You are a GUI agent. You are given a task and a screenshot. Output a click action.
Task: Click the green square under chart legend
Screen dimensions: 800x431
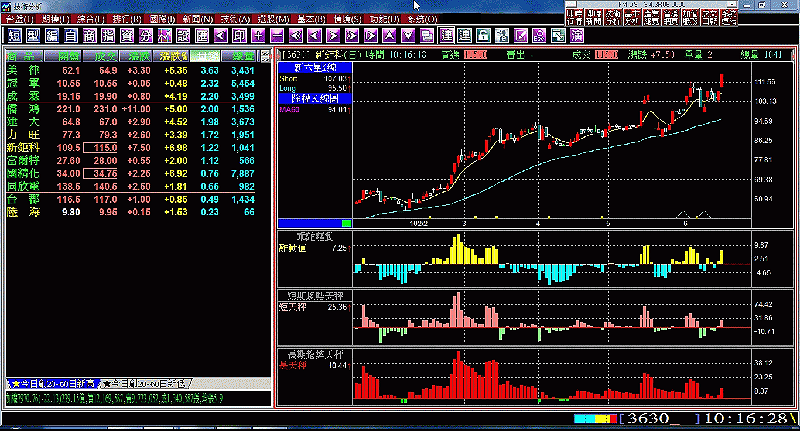point(346,223)
